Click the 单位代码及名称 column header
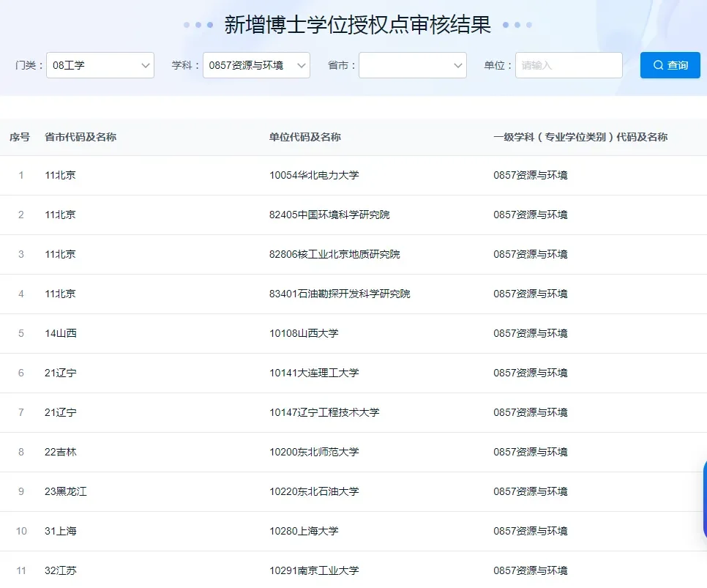 [x=304, y=137]
